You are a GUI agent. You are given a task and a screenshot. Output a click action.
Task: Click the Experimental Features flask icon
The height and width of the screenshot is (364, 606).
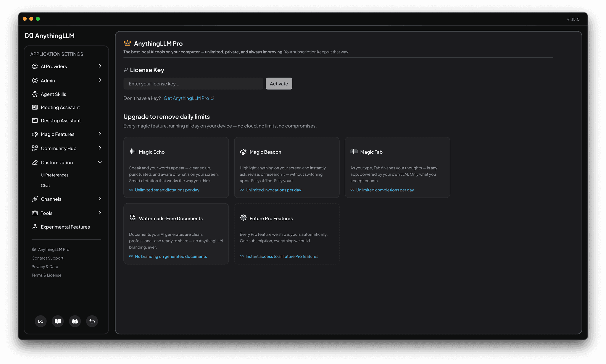click(x=35, y=227)
